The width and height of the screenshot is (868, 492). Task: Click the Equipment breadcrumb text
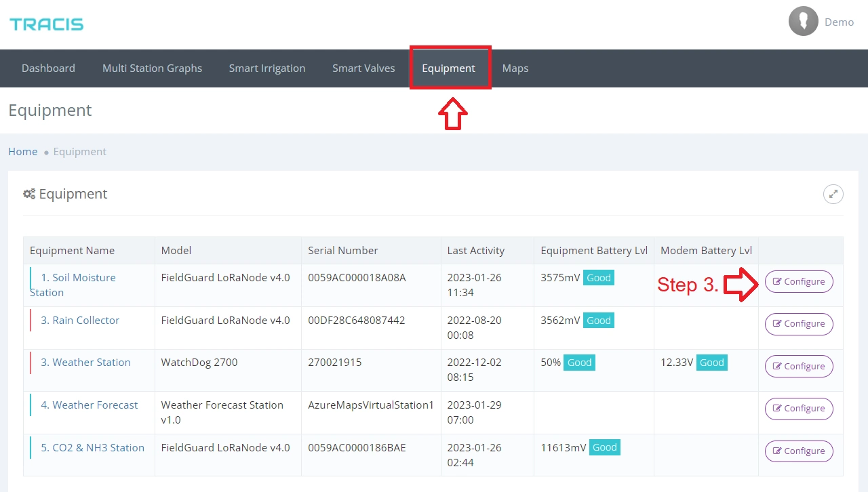80,152
